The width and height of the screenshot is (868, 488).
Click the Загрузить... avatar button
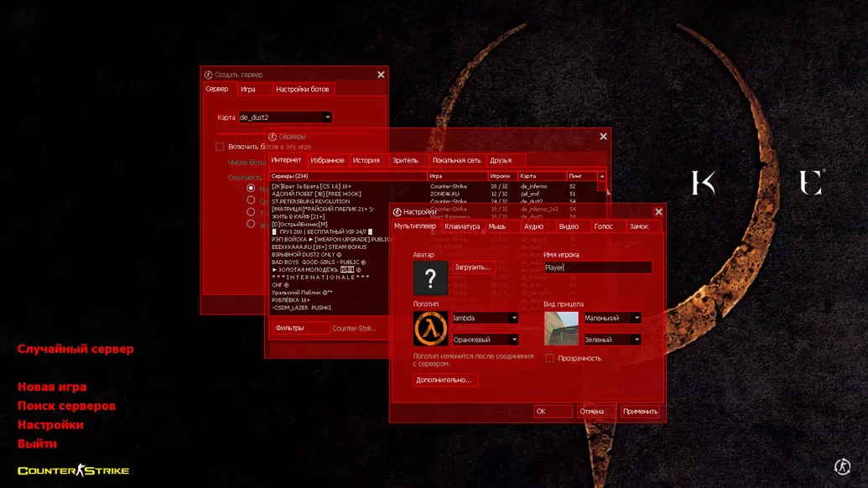click(473, 267)
